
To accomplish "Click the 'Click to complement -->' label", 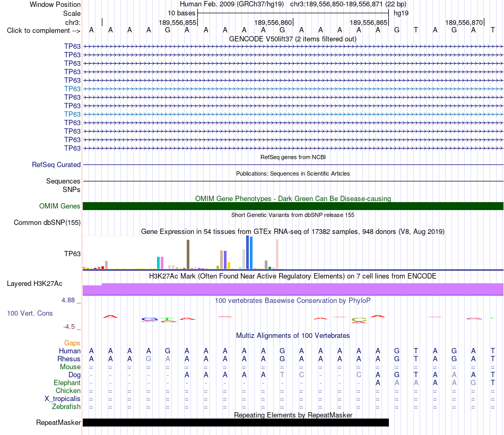I will pyautogui.click(x=44, y=31).
